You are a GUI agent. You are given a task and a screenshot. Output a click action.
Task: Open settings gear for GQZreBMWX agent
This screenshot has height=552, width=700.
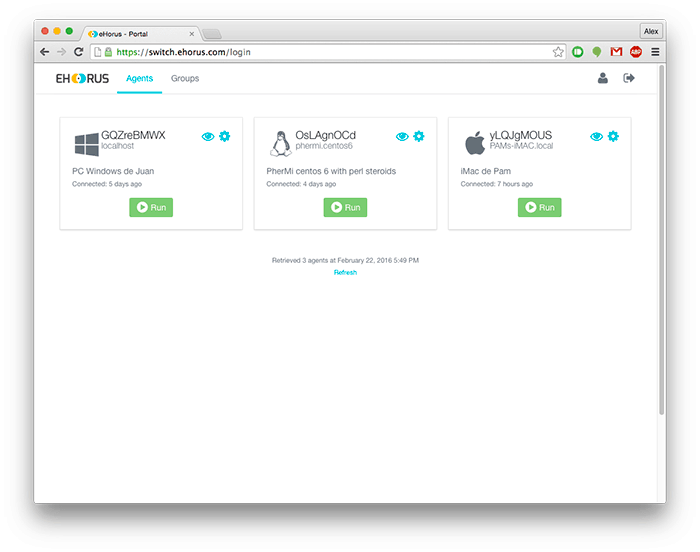point(225,136)
